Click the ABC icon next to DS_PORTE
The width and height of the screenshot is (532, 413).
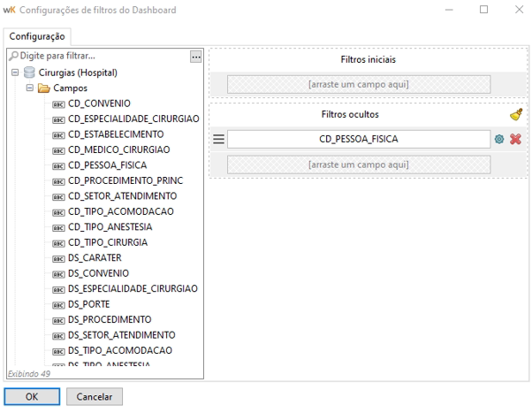58,305
